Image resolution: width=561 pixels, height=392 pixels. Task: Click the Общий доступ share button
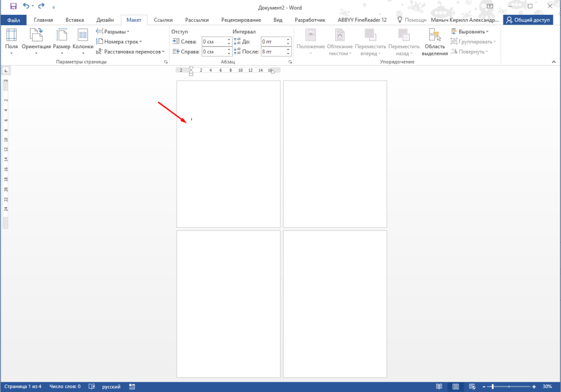pos(528,20)
